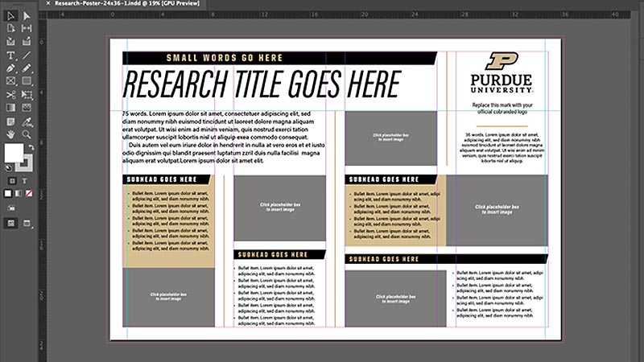Image resolution: width=644 pixels, height=362 pixels.
Task: Click the right gold bullet list
Action: point(395,215)
